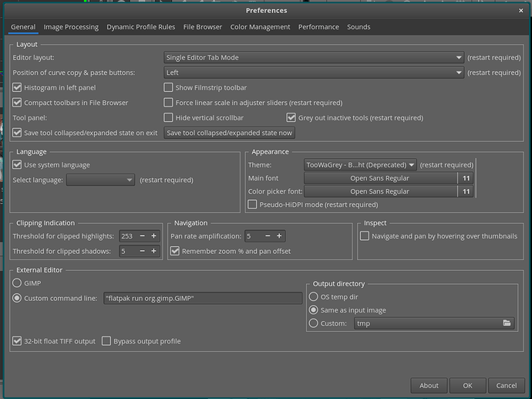Click folder icon in Custom output directory field
Image resolution: width=532 pixels, height=399 pixels.
507,323
